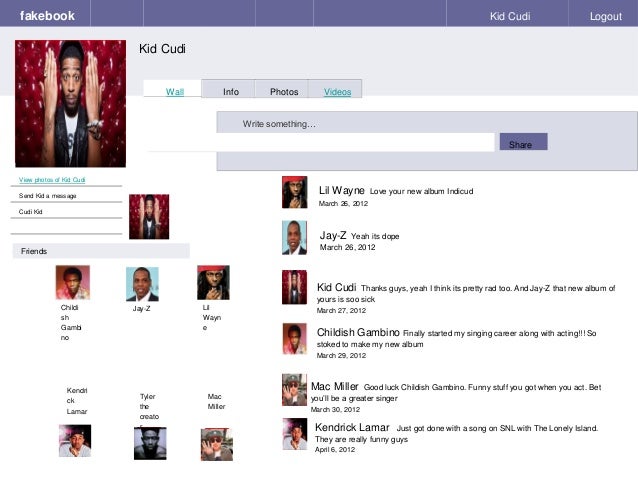The image size is (638, 479).
Task: Click Childish Gambino label in Friends list
Action: click(71, 322)
